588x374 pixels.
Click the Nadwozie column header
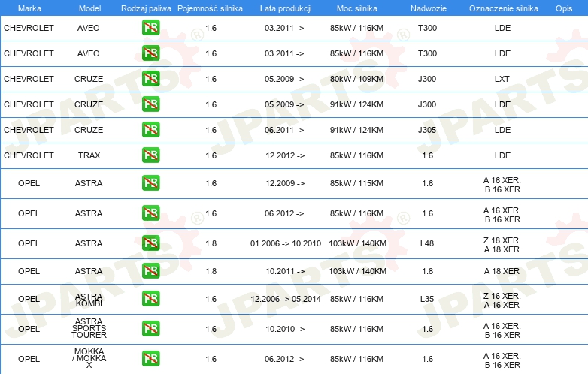point(429,8)
